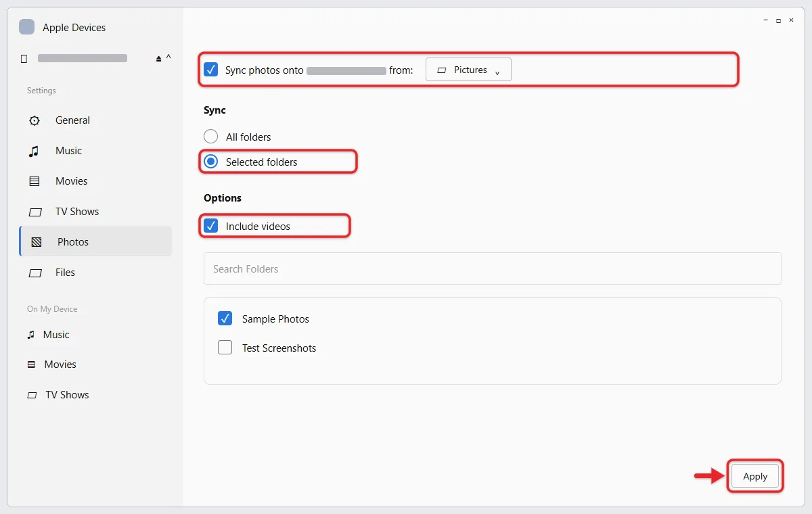Image resolution: width=812 pixels, height=514 pixels.
Task: Click the Movies icon under On My Device
Action: click(31, 365)
